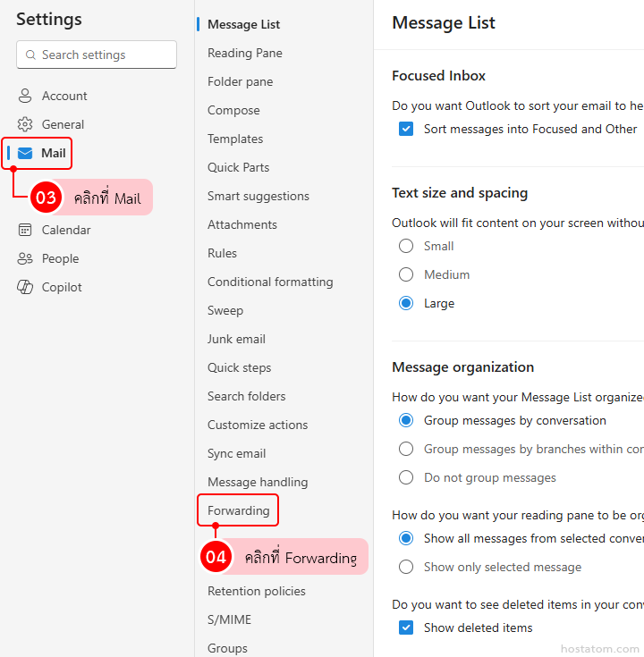Screen dimensions: 644x657
Task: Select Show all messages from selected conversation
Action: click(406, 538)
